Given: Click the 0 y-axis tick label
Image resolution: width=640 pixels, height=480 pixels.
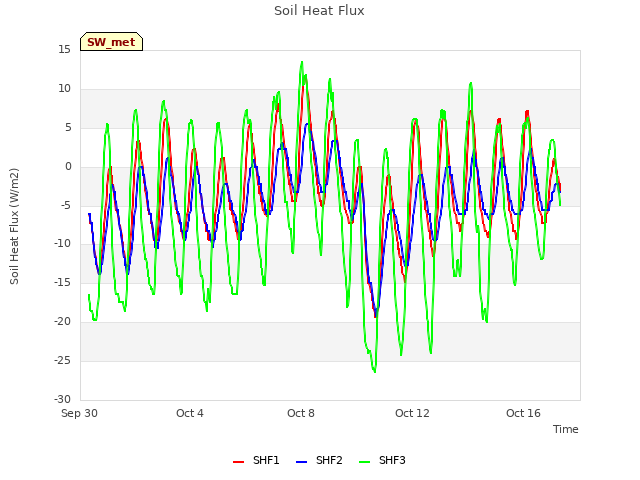Looking at the screenshot, I should (x=68, y=167).
